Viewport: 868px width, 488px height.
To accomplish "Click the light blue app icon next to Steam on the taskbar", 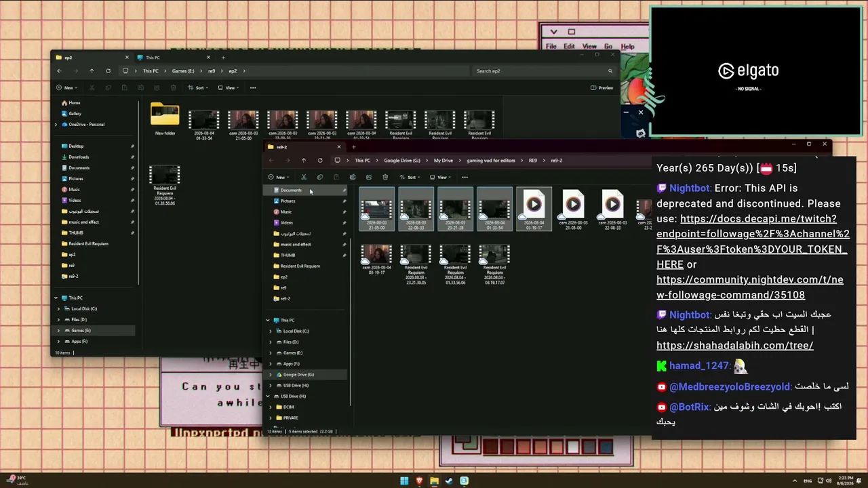I will [464, 481].
